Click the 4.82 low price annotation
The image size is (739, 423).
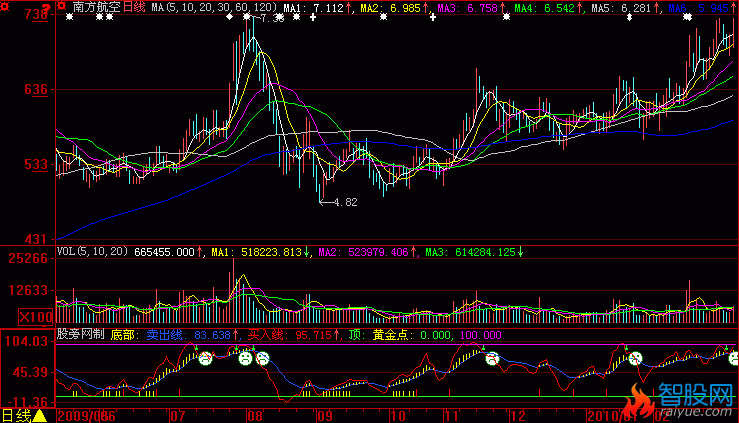click(345, 203)
